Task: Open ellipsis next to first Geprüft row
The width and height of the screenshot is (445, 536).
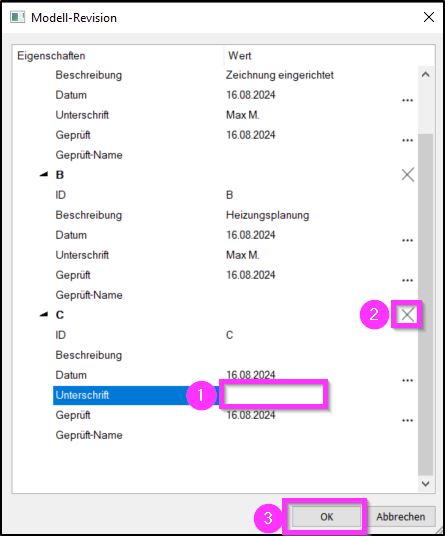Action: click(x=407, y=140)
